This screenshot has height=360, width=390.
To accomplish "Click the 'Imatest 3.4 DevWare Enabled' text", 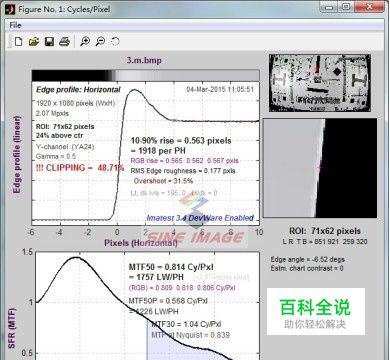I will (200, 218).
